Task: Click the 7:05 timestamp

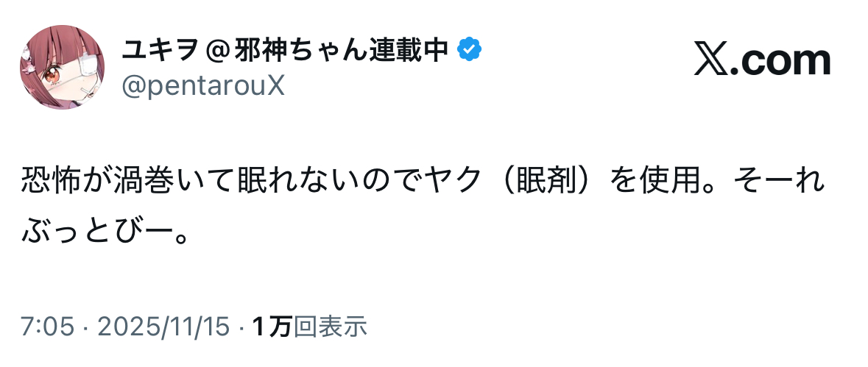Action: (x=48, y=326)
